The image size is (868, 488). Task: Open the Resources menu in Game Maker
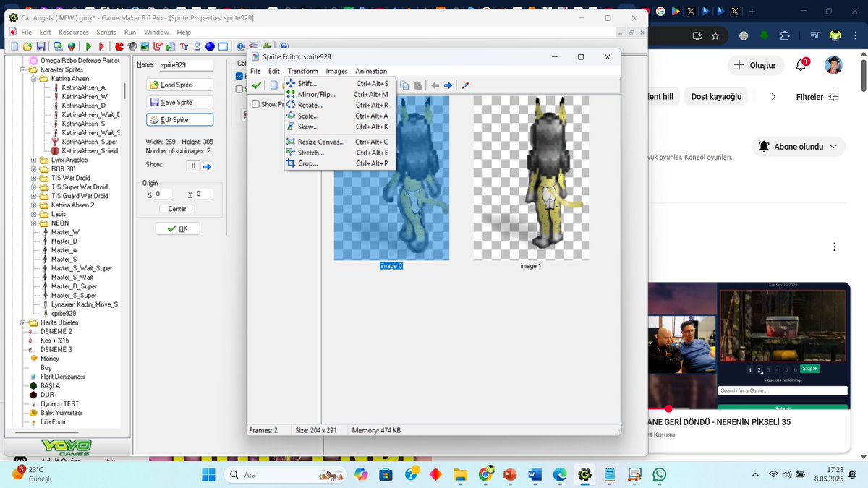tap(74, 32)
